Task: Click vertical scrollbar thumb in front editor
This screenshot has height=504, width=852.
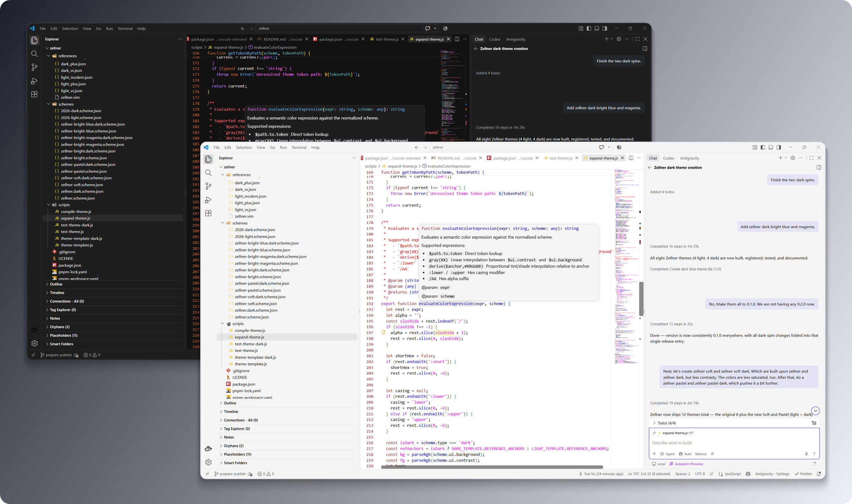Action: [x=641, y=299]
